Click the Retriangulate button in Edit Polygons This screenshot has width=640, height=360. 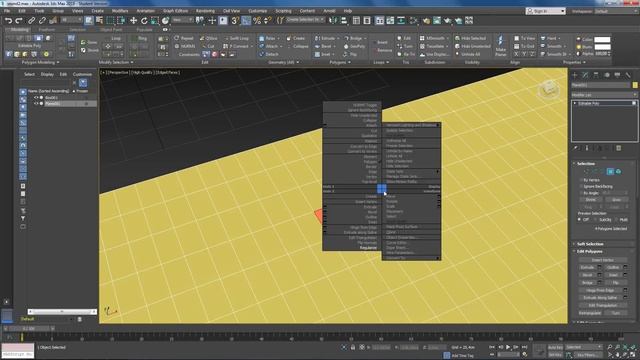590,313
